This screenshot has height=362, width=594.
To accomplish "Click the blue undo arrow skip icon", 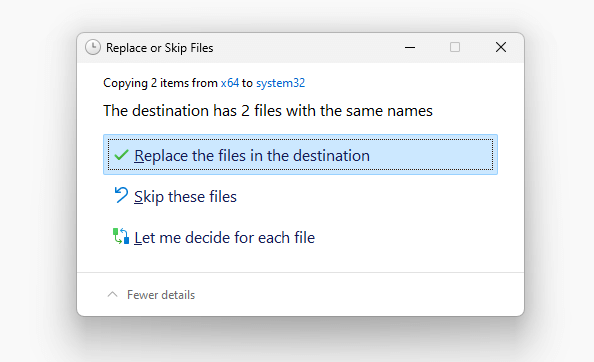I will [x=121, y=195].
